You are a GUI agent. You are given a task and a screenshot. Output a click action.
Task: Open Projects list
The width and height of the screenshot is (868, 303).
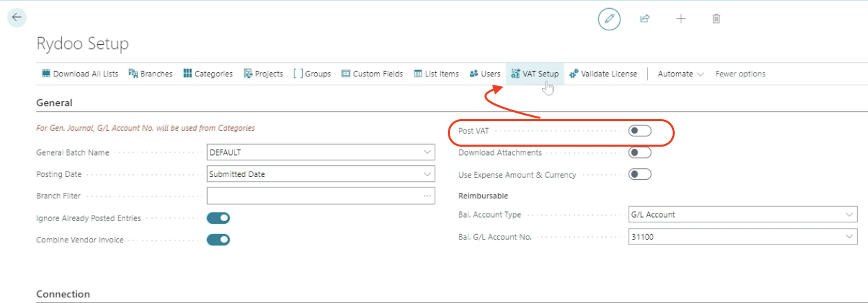click(x=263, y=74)
